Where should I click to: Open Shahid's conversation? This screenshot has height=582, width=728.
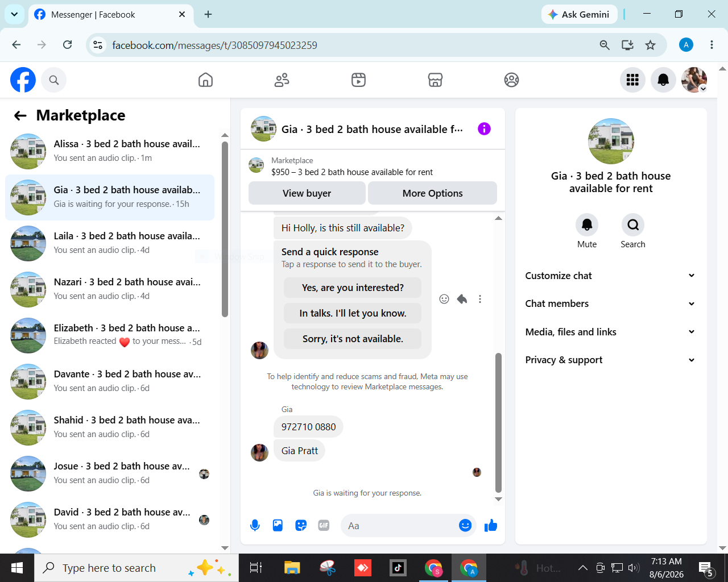coord(110,427)
